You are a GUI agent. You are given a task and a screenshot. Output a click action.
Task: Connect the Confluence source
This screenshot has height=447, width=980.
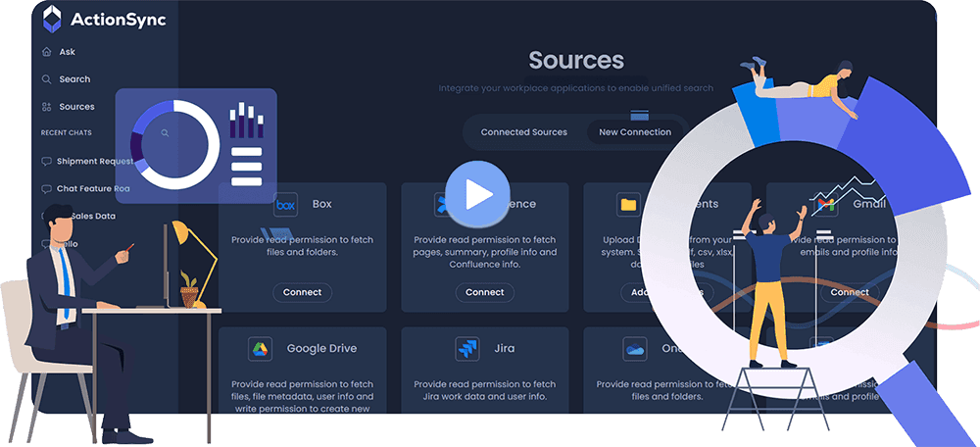(485, 292)
